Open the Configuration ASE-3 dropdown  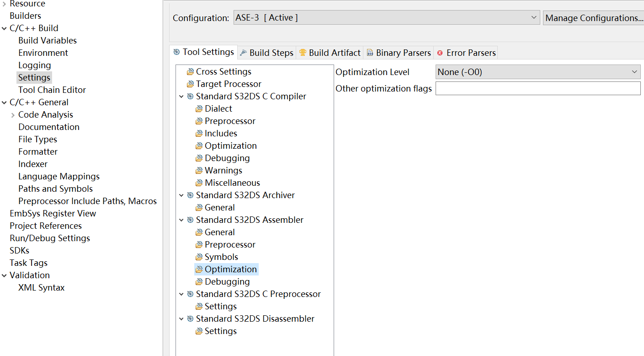point(387,18)
